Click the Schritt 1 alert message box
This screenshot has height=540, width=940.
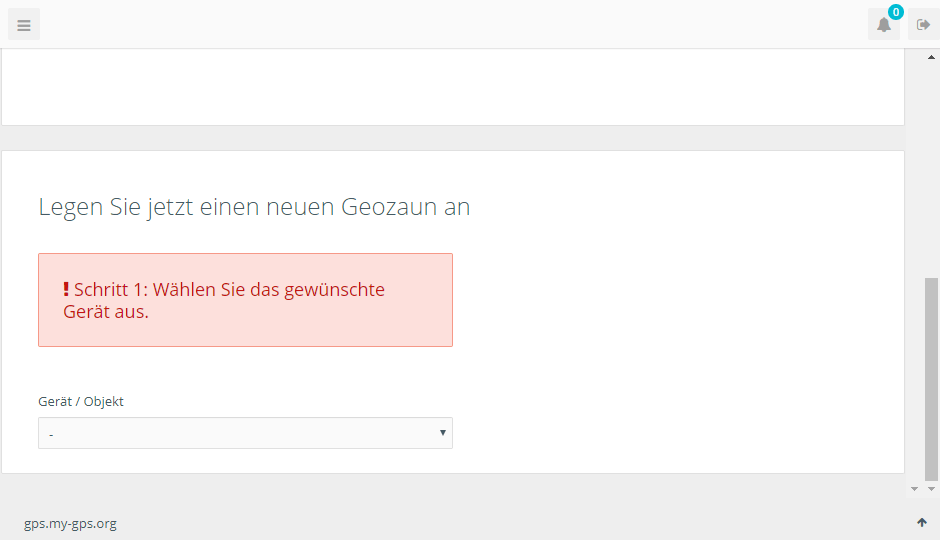[245, 300]
